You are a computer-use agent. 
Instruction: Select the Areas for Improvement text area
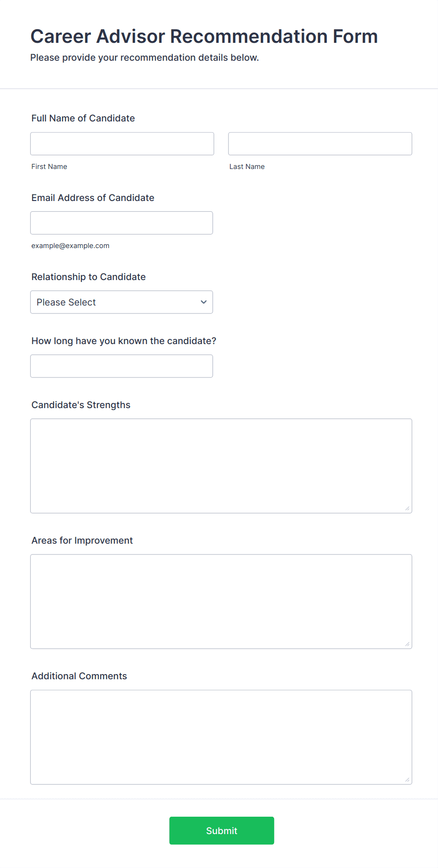coord(221,602)
